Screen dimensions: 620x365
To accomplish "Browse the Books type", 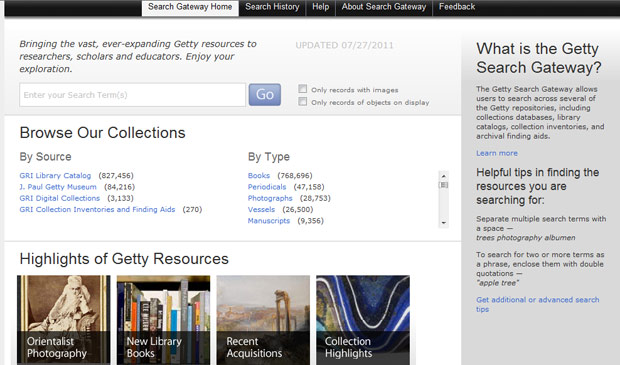I will 259,176.
